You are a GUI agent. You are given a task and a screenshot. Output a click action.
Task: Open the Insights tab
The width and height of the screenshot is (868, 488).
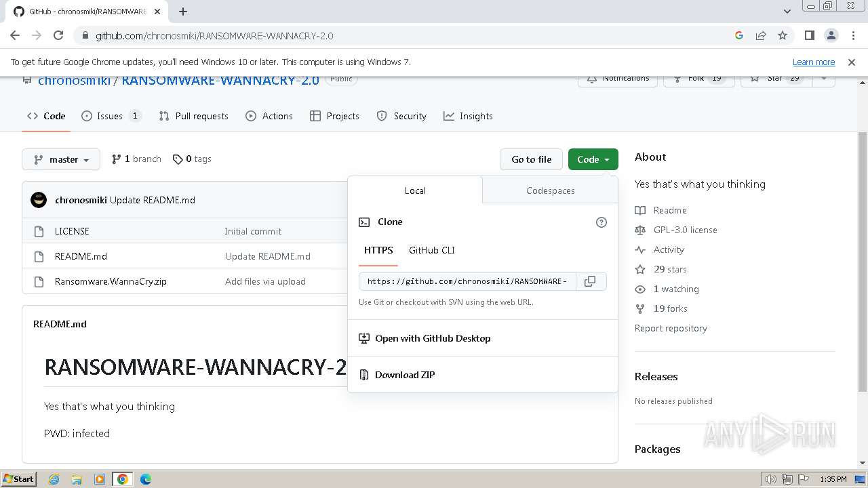468,116
